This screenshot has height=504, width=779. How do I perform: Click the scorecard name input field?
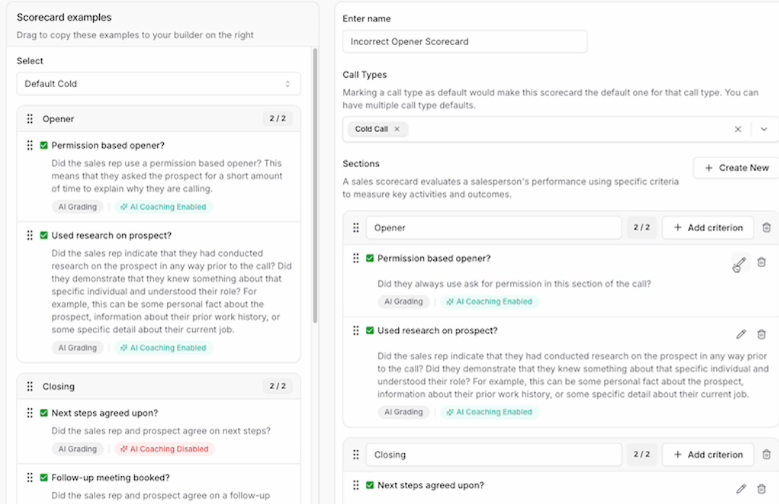[x=465, y=42]
